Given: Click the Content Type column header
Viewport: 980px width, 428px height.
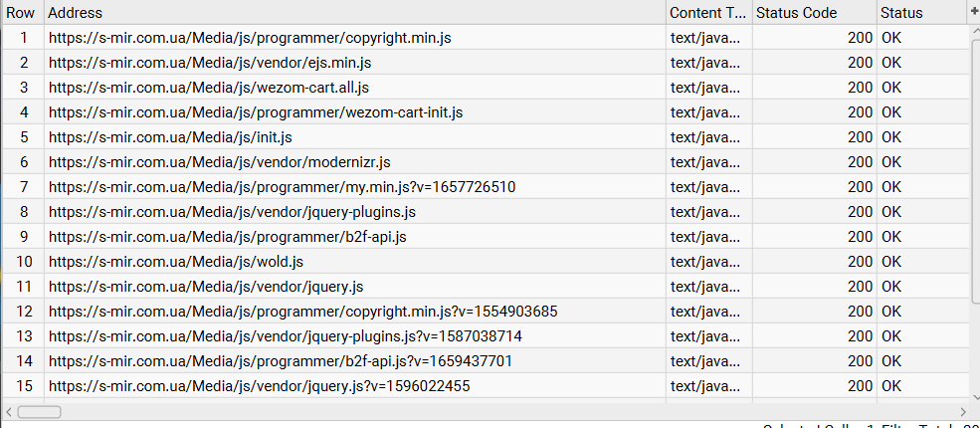Looking at the screenshot, I should pos(708,13).
